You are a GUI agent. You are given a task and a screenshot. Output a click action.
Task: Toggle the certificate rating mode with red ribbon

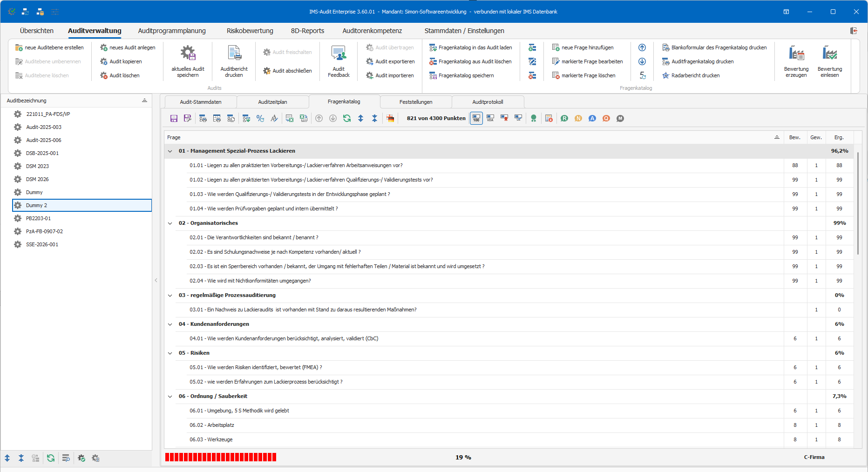(504, 118)
